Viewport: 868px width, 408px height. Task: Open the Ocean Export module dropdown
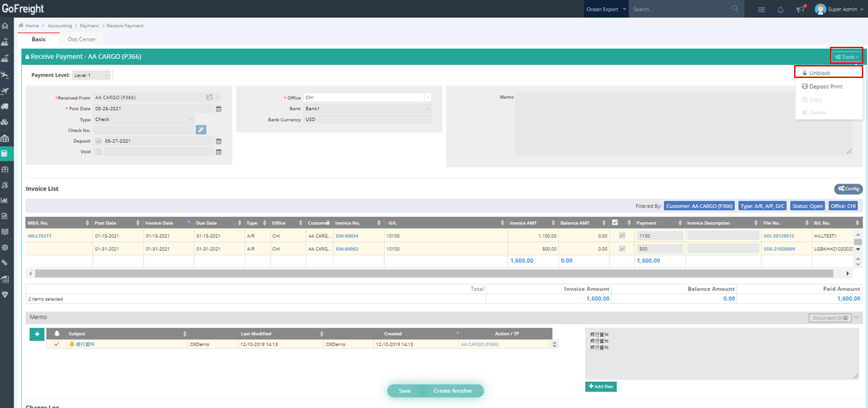(606, 9)
